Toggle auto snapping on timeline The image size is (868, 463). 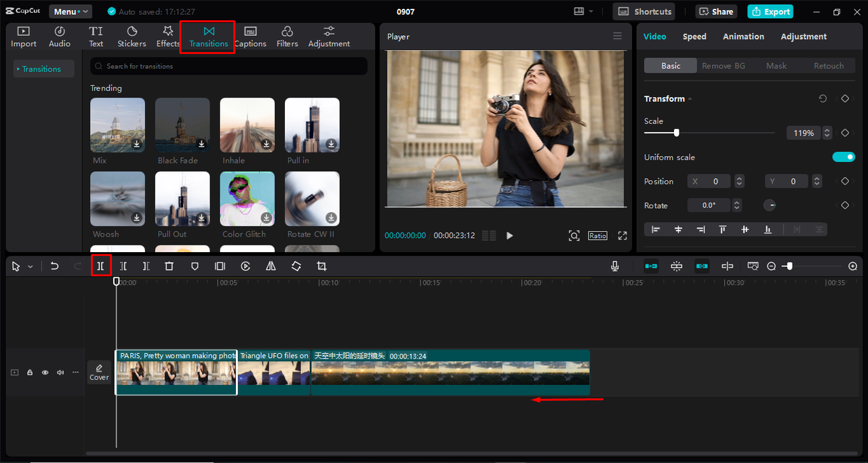click(677, 266)
